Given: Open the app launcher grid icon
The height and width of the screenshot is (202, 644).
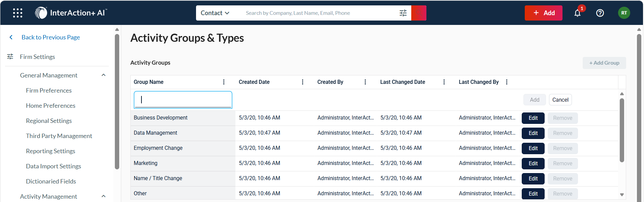Looking at the screenshot, I should (x=18, y=13).
